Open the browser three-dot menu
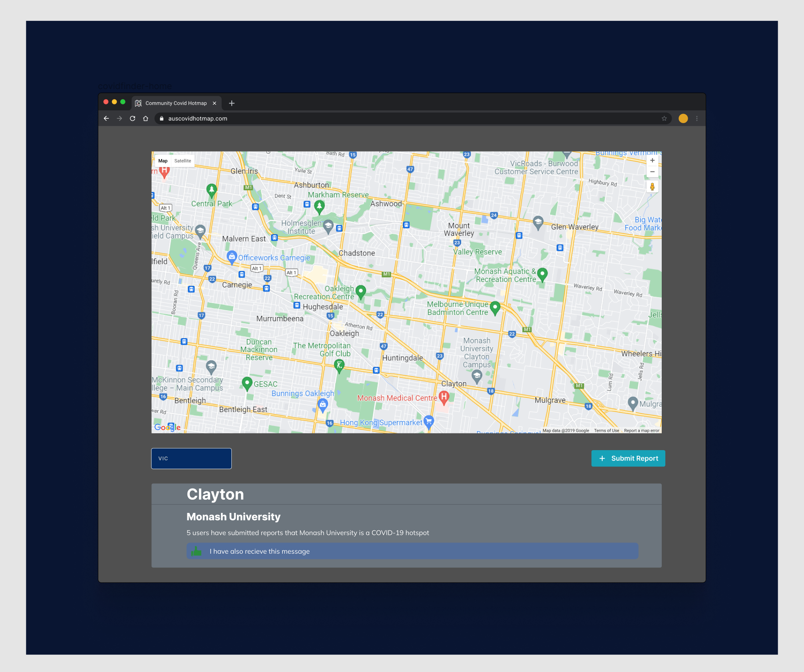The image size is (804, 672). tap(697, 118)
